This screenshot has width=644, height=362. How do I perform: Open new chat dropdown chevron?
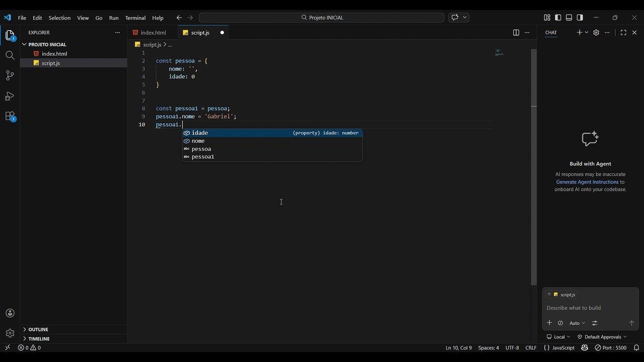pos(587,33)
